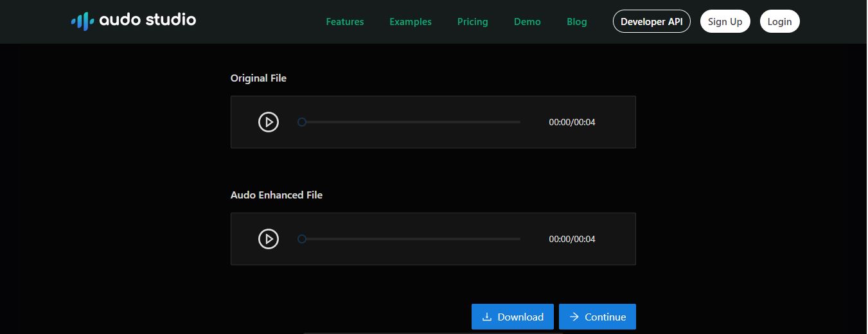Click the Audo Enhanced File seek slider handle
868x334 pixels.
301,239
